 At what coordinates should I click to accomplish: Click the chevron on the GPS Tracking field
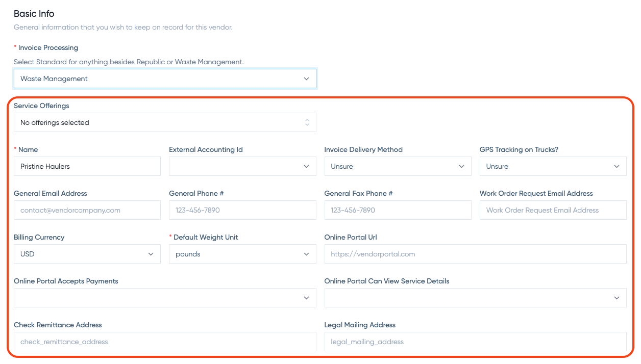pyautogui.click(x=618, y=166)
